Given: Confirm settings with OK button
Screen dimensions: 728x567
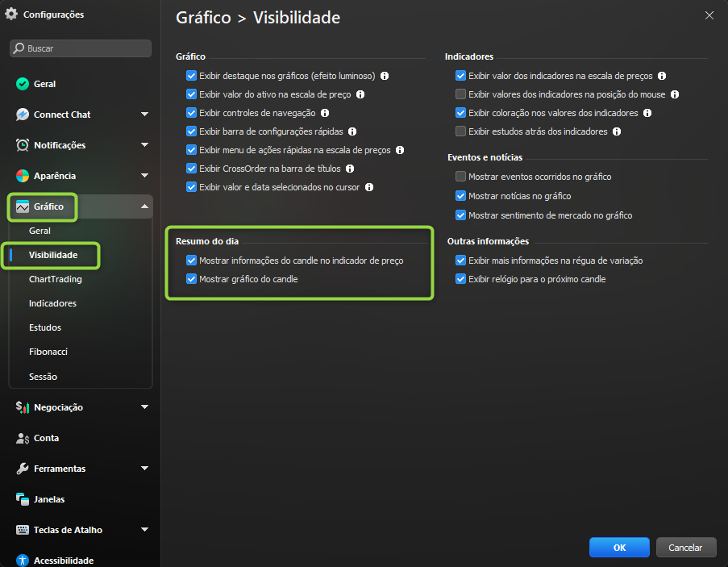Looking at the screenshot, I should pyautogui.click(x=619, y=548).
